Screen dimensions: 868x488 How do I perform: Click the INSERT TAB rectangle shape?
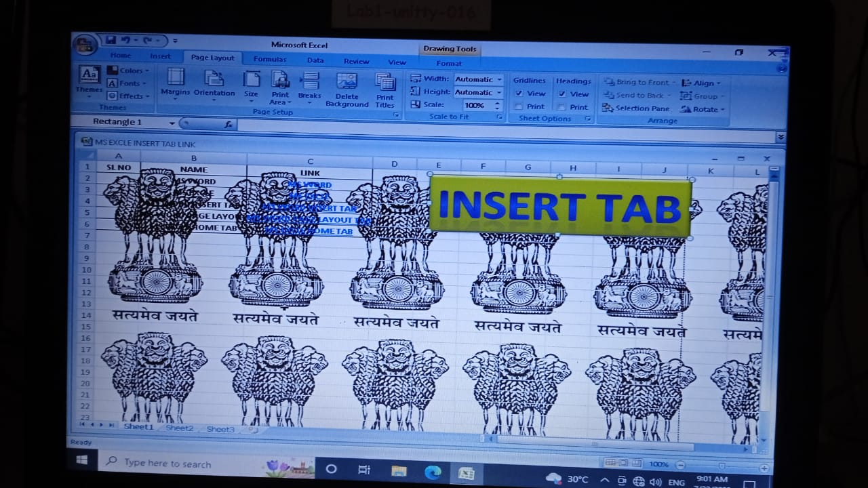(560, 206)
